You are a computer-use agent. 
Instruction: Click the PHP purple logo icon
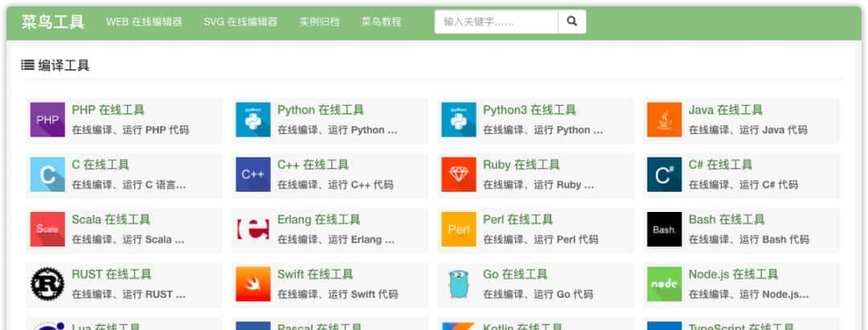[47, 120]
